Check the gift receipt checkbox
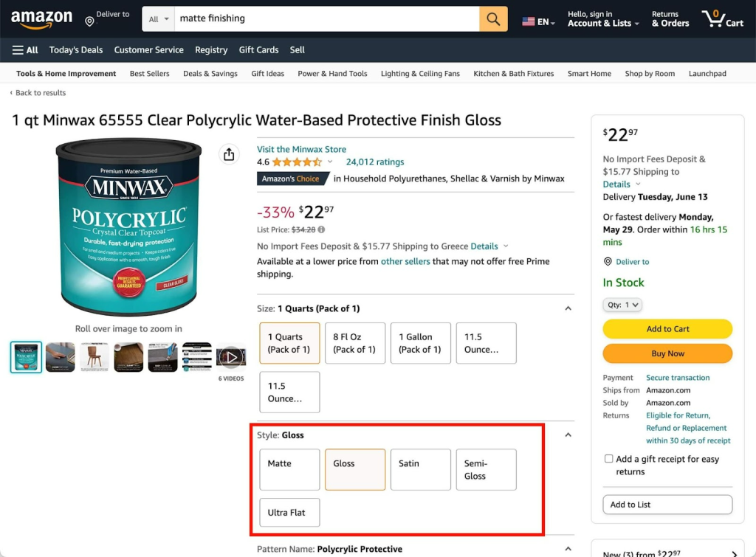Screen dimensions: 756x557 pyautogui.click(x=608, y=459)
